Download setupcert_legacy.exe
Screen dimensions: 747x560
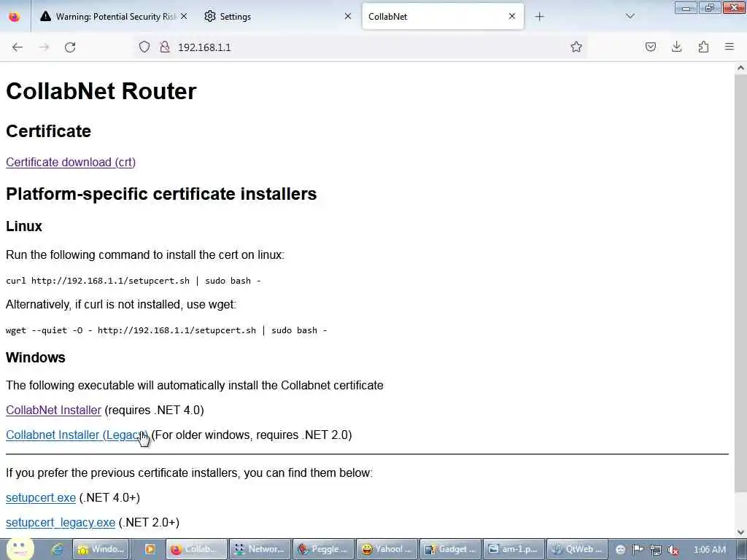pyautogui.click(x=61, y=522)
